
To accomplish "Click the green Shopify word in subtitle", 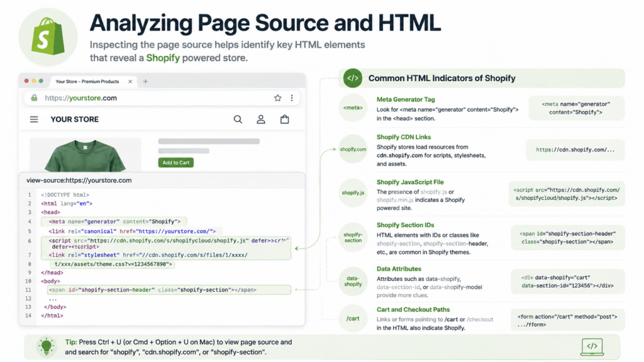I will coord(163,58).
